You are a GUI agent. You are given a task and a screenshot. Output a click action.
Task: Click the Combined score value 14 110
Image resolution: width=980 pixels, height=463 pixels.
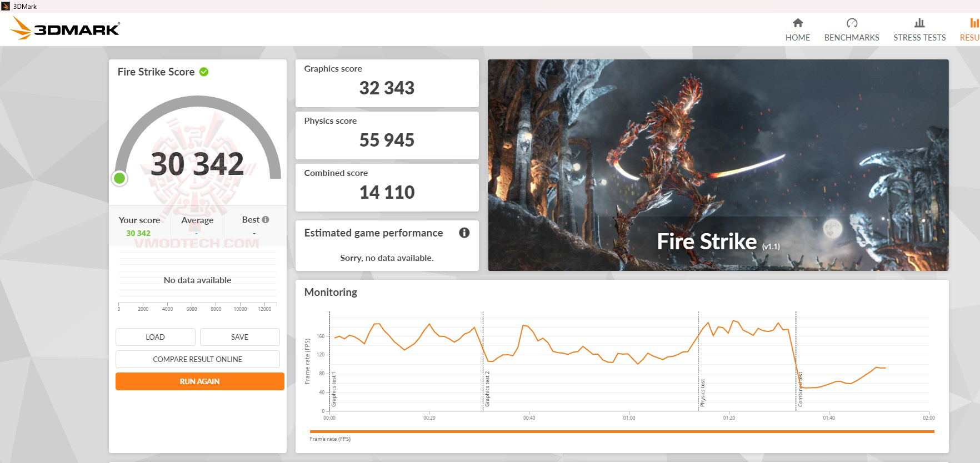pyautogui.click(x=387, y=192)
